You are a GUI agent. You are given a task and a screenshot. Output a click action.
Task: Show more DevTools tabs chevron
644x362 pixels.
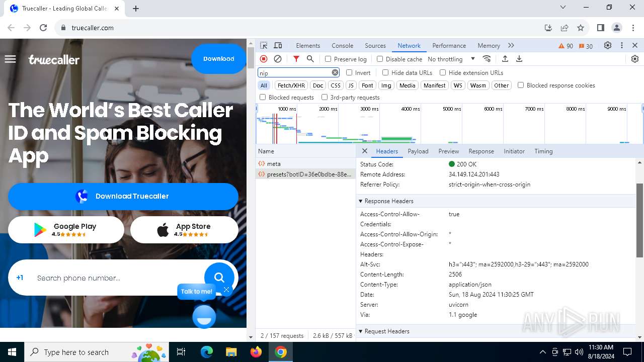coord(511,45)
